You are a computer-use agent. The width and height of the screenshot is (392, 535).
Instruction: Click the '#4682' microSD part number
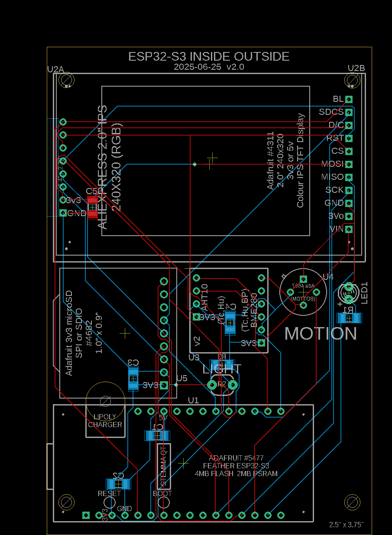[89, 334]
